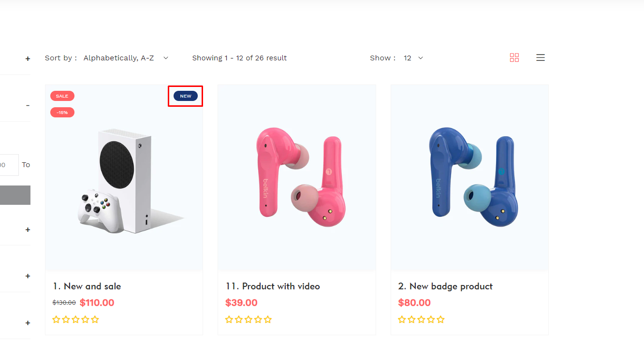Click the blue Belkin earbuds image

(x=469, y=179)
